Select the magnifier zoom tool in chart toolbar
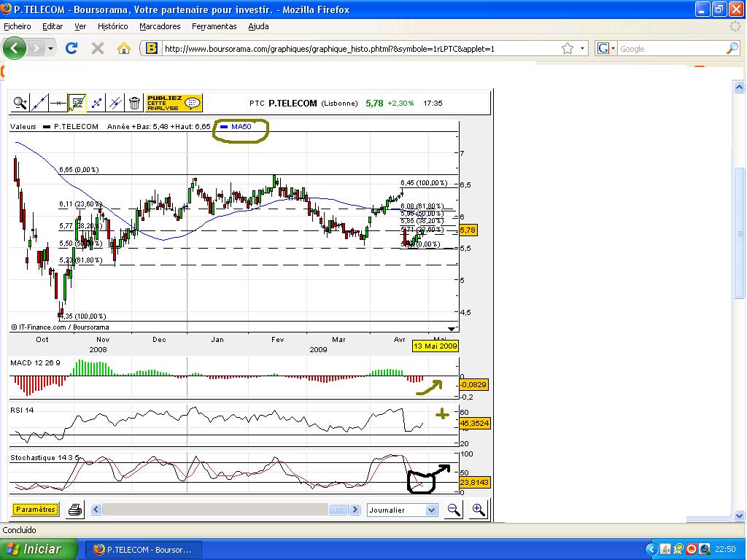747x560 pixels. click(20, 103)
